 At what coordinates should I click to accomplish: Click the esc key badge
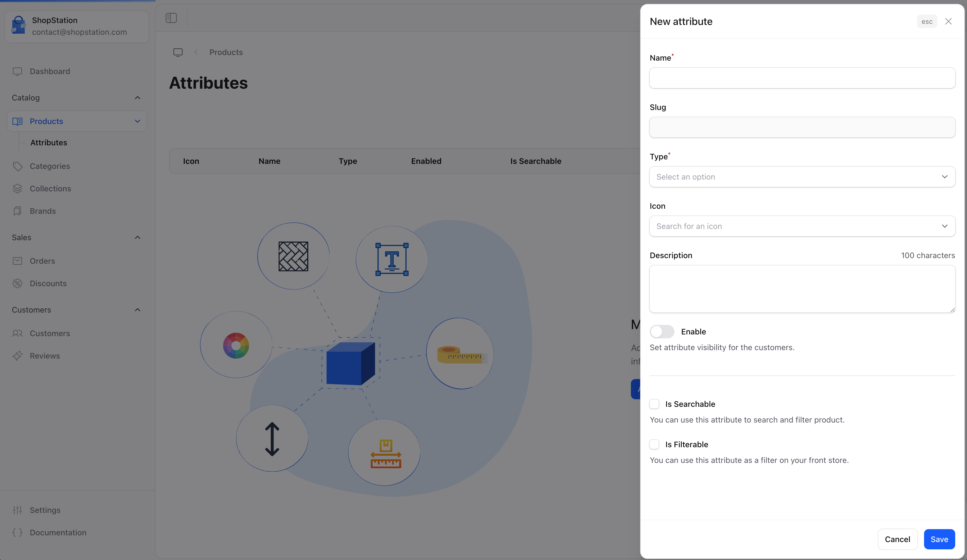click(927, 22)
